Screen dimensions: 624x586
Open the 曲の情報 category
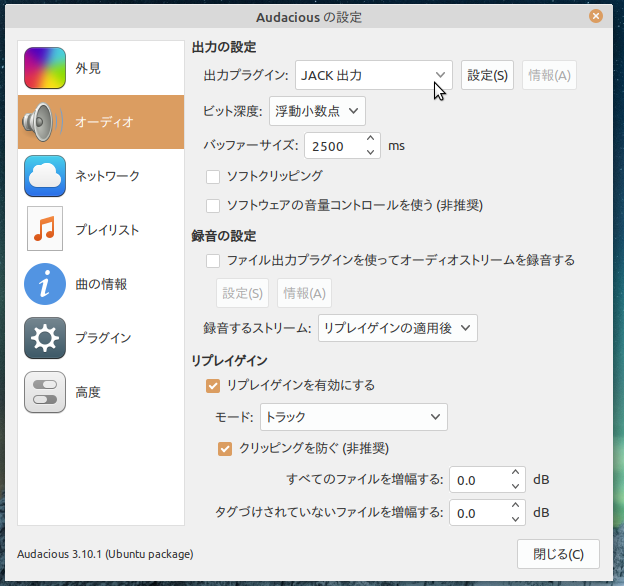[x=101, y=284]
